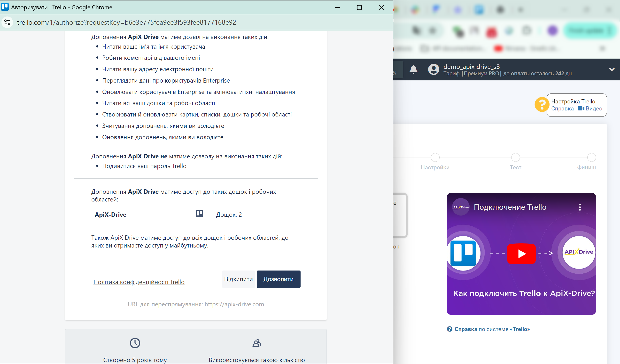The image size is (620, 364).
Task: Click the users icon above Використовується
Action: coord(257,343)
